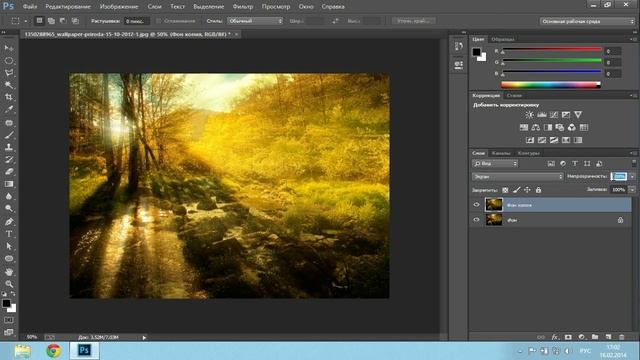640x360 pixels.
Task: Hide the top Фон копия layer
Action: pos(476,205)
